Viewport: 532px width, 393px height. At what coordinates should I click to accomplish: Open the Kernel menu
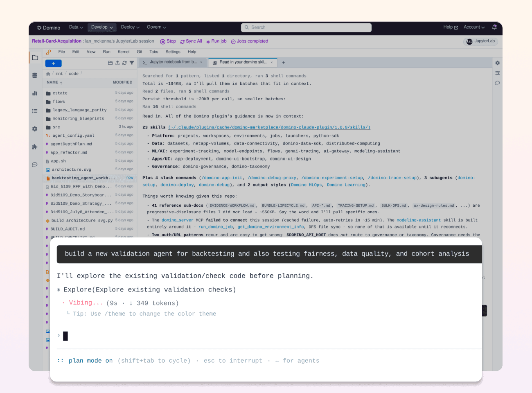pos(124,52)
